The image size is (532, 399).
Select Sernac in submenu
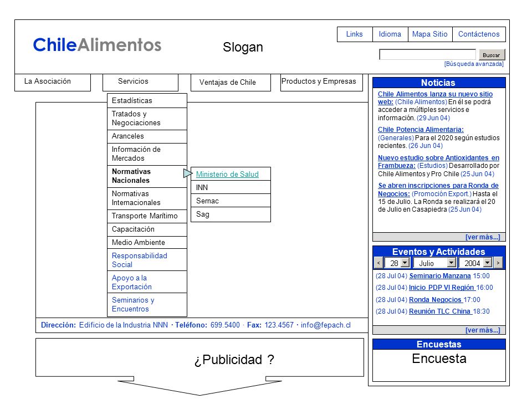[231, 201]
